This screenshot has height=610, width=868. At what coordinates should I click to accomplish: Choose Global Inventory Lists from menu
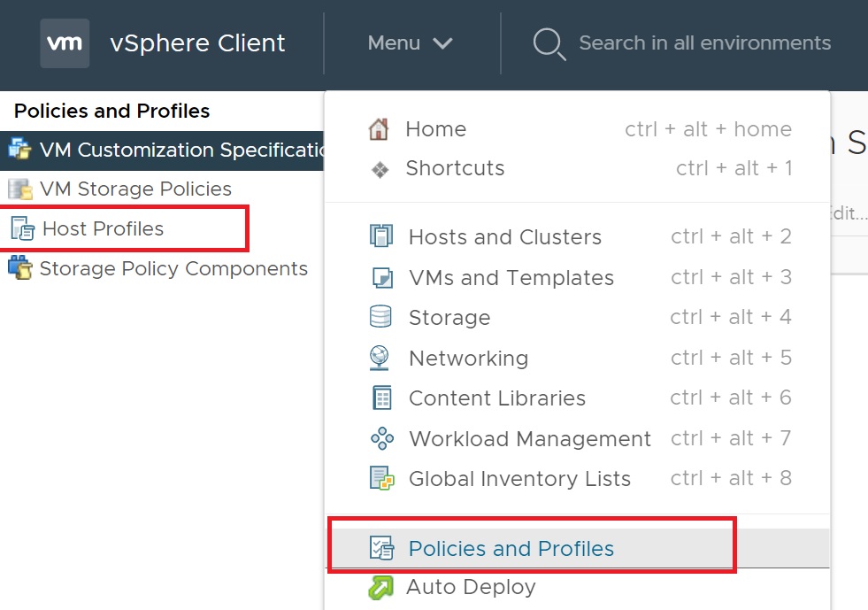[x=519, y=479]
